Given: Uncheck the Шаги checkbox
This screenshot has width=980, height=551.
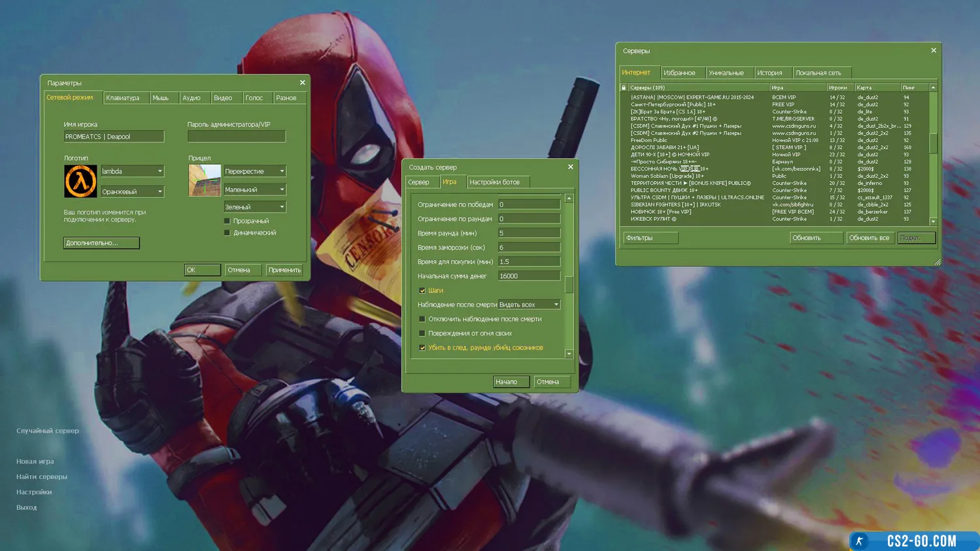Looking at the screenshot, I should tap(422, 290).
